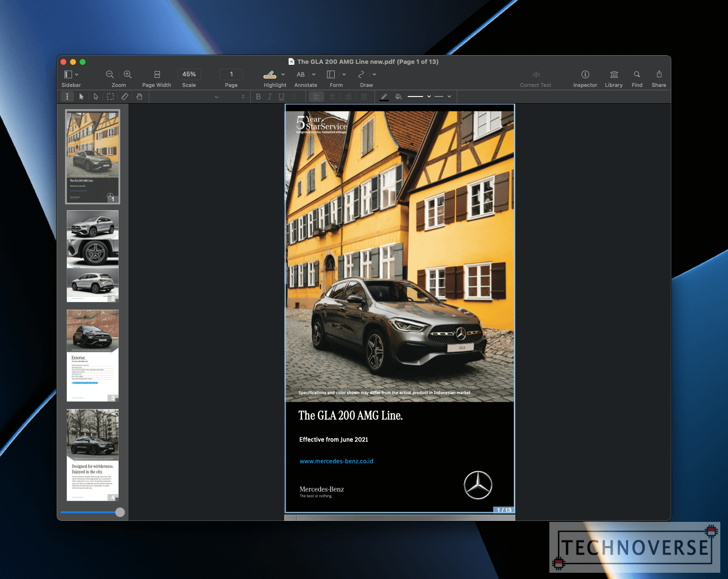Viewport: 728px width, 579px height.
Task: Align text right
Action: (348, 96)
